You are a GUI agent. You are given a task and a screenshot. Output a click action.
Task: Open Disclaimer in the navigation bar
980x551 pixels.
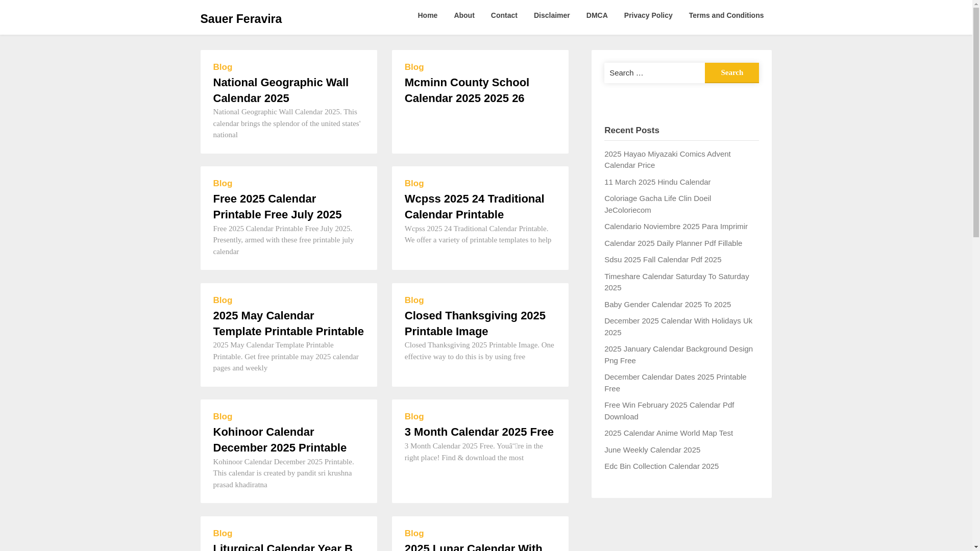(x=551, y=15)
